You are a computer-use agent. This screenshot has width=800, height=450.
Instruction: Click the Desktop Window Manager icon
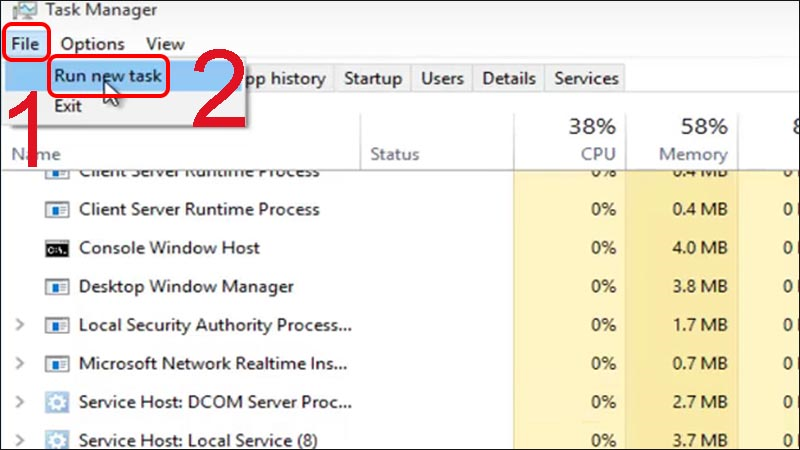(x=57, y=287)
